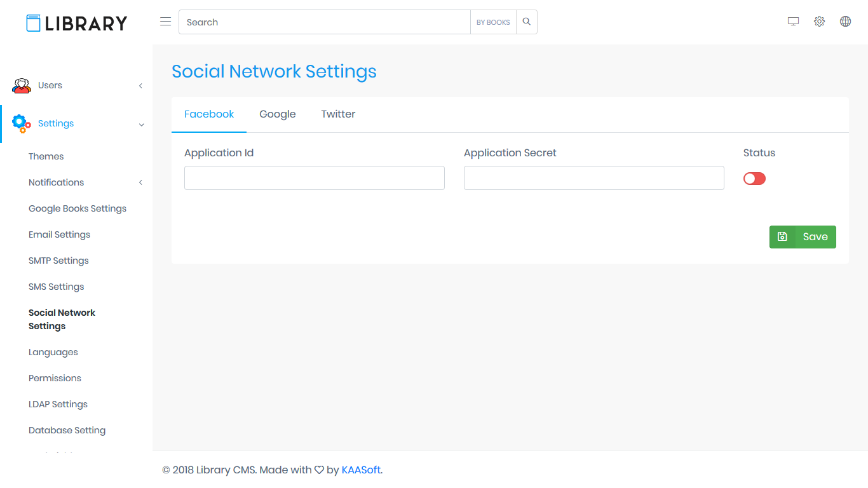
Task: Click the Settings gears icon in sidebar
Action: pyautogui.click(x=22, y=124)
